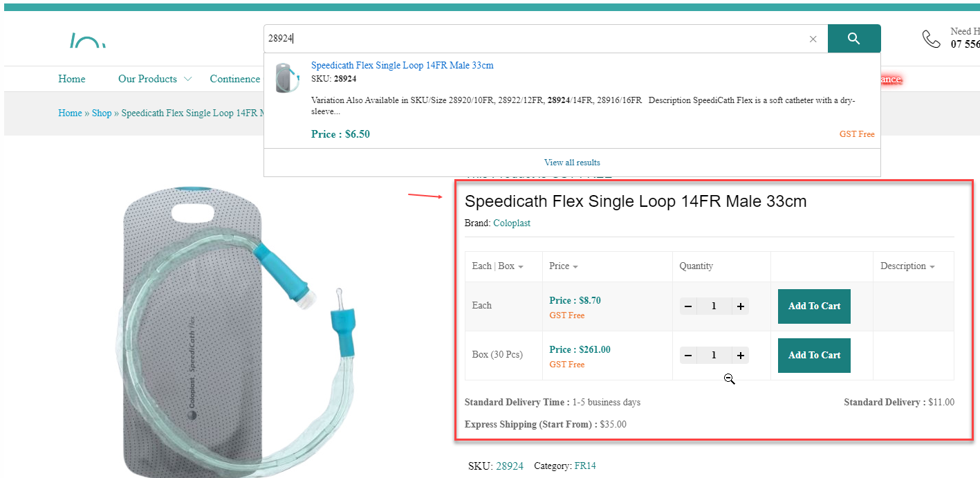Screen dimensions: 980x478
Task: Click the phone icon near Need Help
Action: point(932,39)
